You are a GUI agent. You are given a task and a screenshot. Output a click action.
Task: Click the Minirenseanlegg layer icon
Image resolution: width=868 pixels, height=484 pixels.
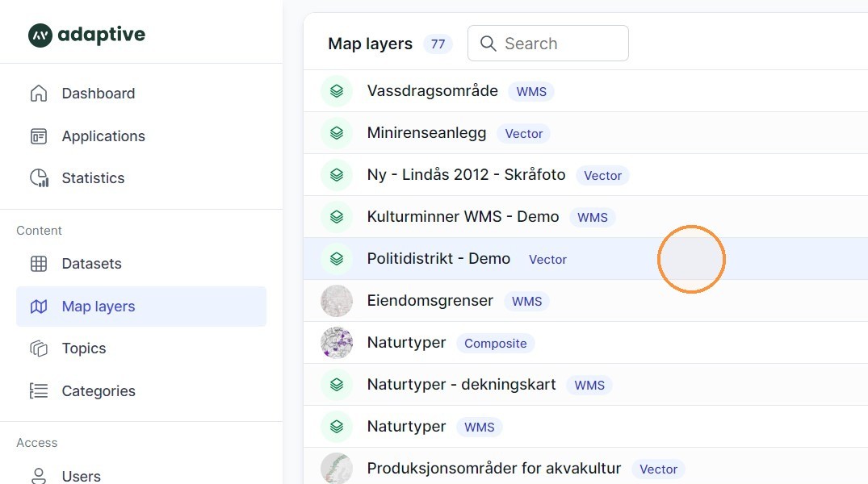tap(337, 133)
